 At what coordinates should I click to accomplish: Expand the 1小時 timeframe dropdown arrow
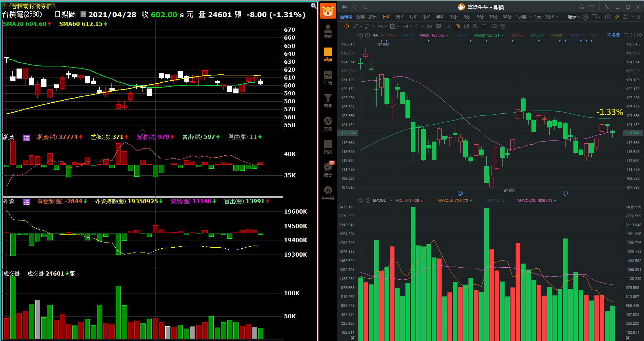pos(530,17)
